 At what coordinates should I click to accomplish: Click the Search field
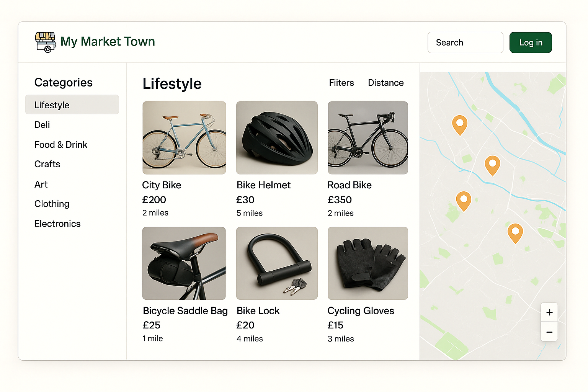tap(465, 42)
